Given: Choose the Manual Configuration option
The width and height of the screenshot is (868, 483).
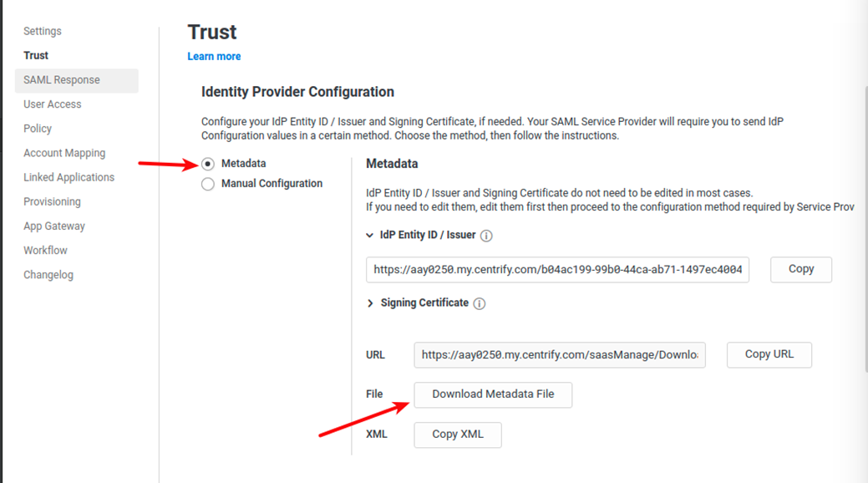Looking at the screenshot, I should click(207, 184).
